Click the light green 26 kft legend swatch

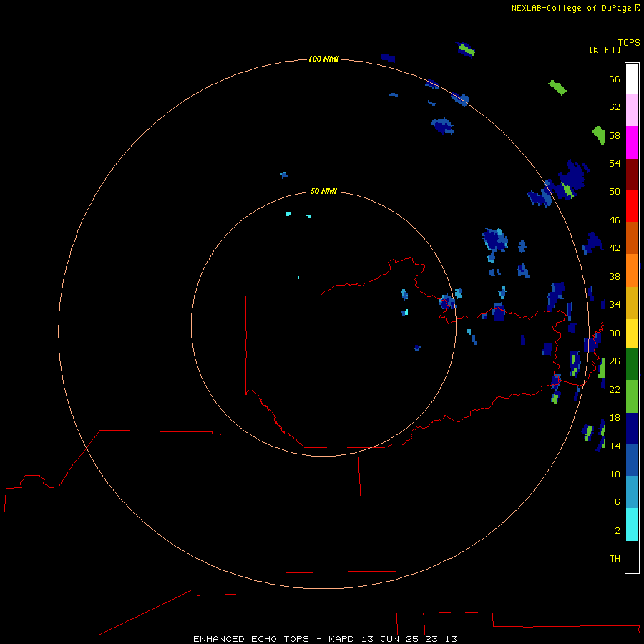tap(632, 396)
